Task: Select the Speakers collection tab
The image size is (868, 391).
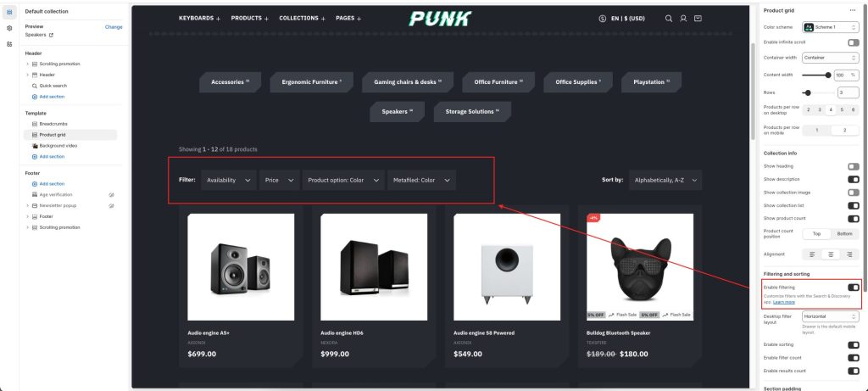Action: (397, 111)
